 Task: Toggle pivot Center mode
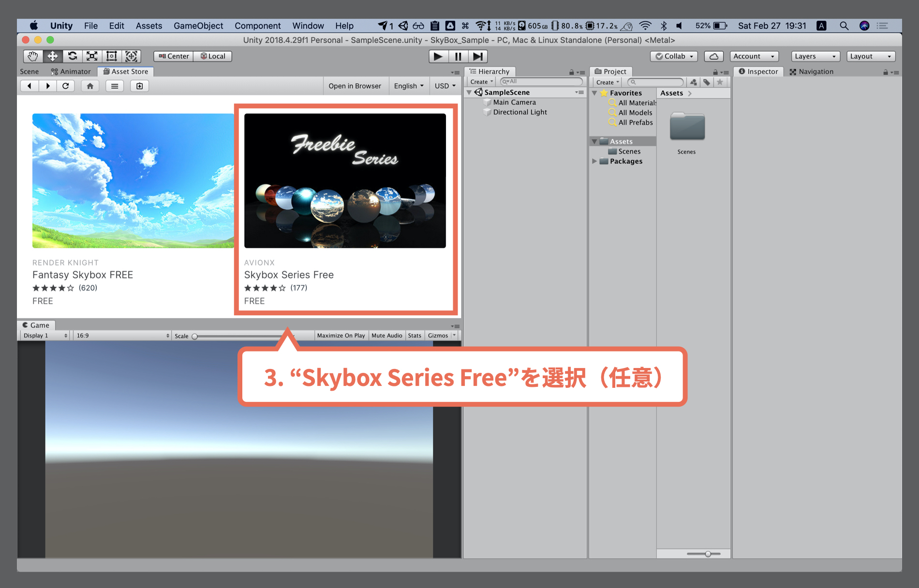pyautogui.click(x=174, y=56)
